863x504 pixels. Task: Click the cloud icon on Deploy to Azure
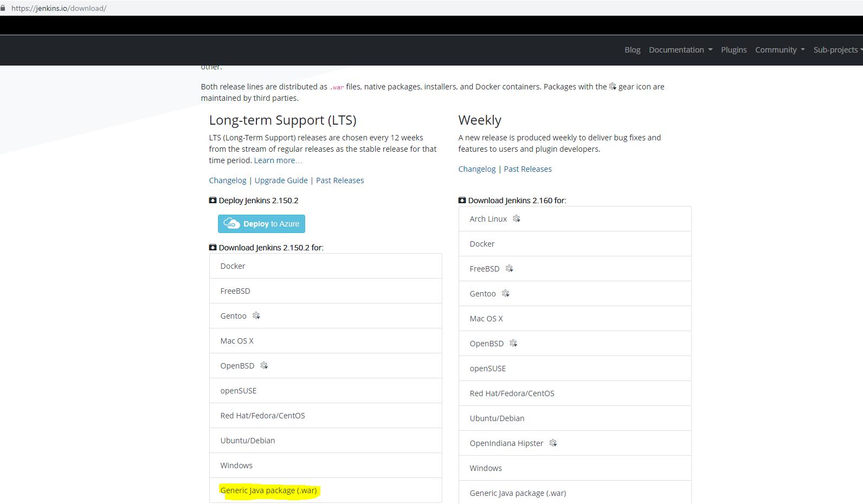click(231, 223)
